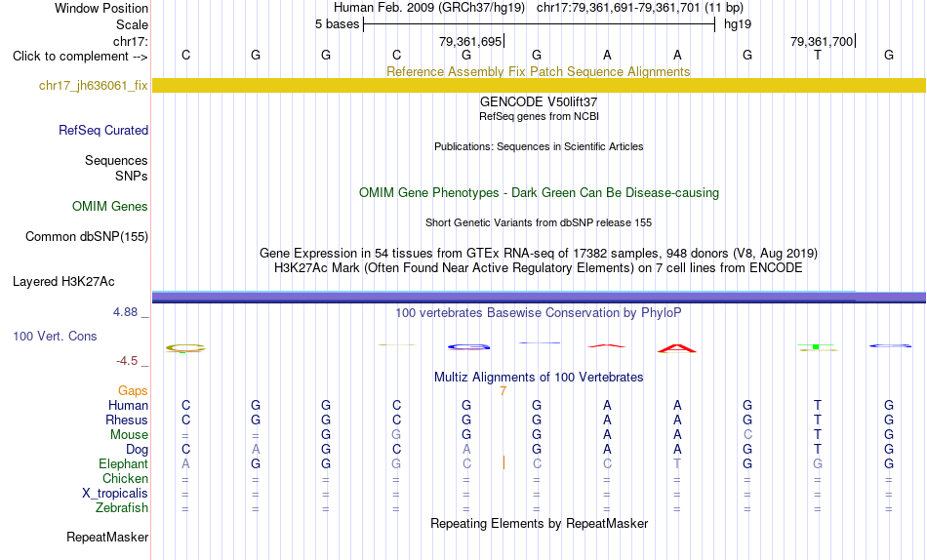Select the Human species row label
This screenshot has width=927, height=560.
click(x=128, y=406)
